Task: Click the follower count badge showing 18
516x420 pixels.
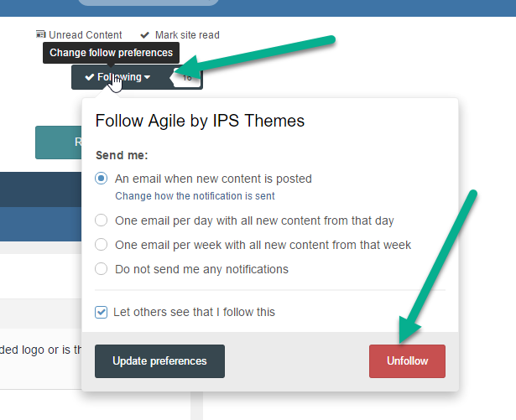Action: click(x=188, y=77)
